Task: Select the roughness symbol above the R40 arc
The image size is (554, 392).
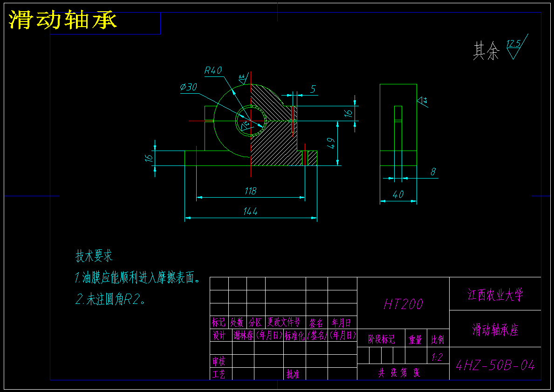Action: pyautogui.click(x=244, y=78)
